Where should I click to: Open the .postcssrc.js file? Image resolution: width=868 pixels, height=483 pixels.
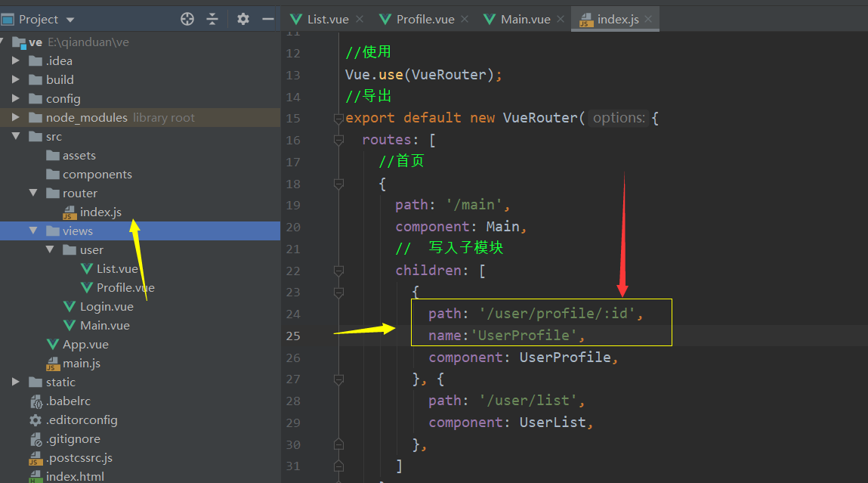[x=79, y=457]
